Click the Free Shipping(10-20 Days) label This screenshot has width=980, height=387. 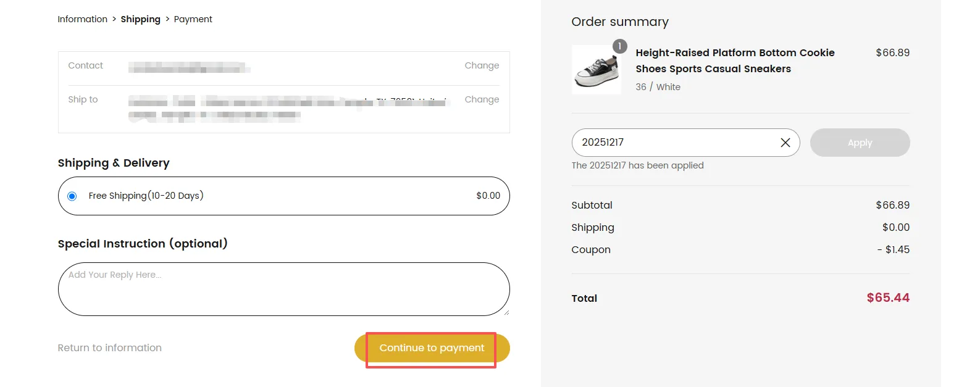146,196
